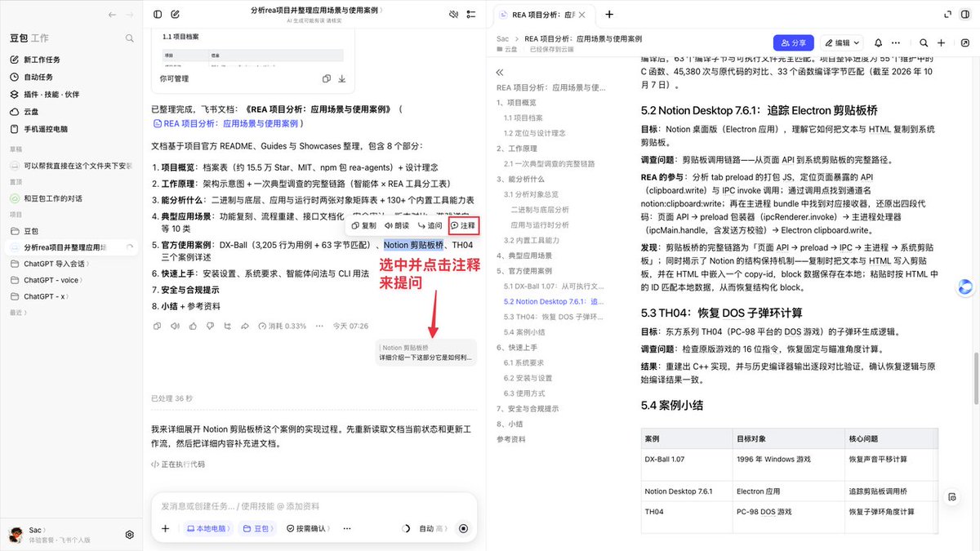980x551 pixels.
Task: Share the reply with the forward arrow
Action: (x=246, y=326)
